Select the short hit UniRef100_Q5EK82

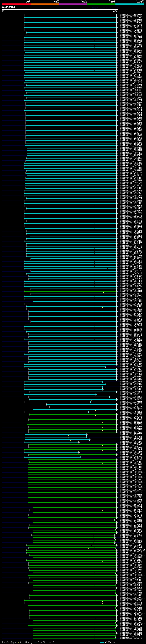point(131,366)
